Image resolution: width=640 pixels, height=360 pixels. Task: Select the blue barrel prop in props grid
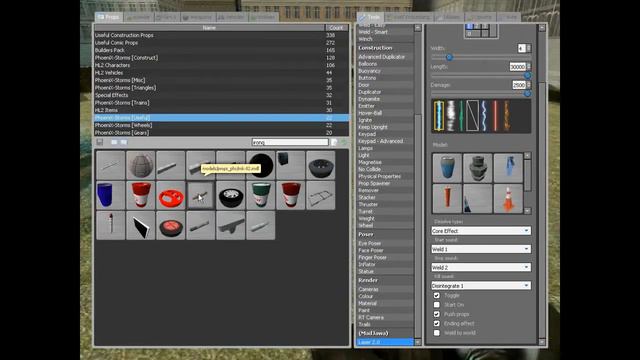tap(111, 196)
